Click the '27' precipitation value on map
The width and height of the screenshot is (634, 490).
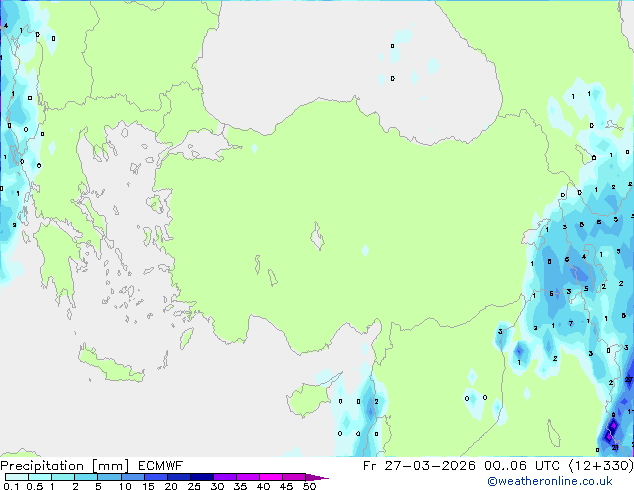click(628, 379)
